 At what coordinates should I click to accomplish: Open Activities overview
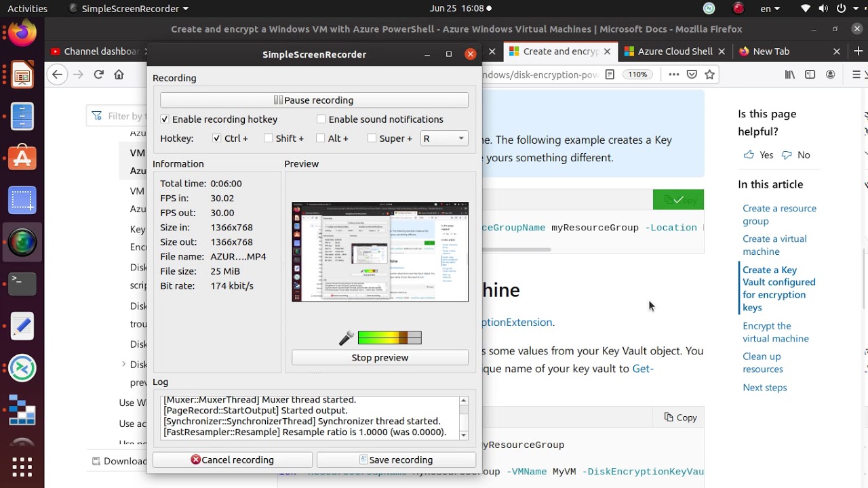pyautogui.click(x=27, y=9)
